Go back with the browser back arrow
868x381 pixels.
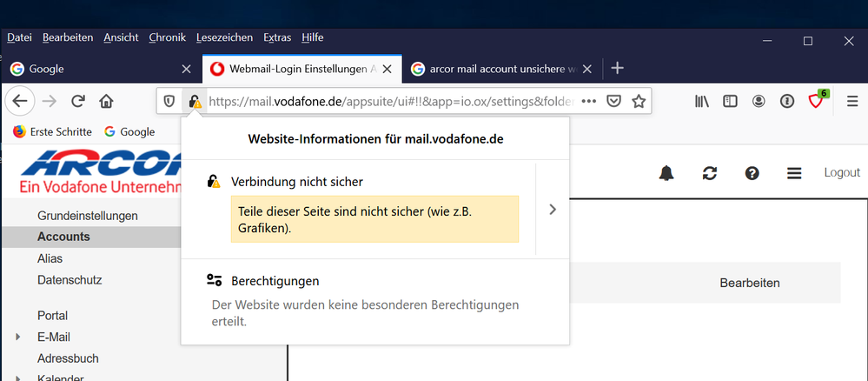coord(20,102)
